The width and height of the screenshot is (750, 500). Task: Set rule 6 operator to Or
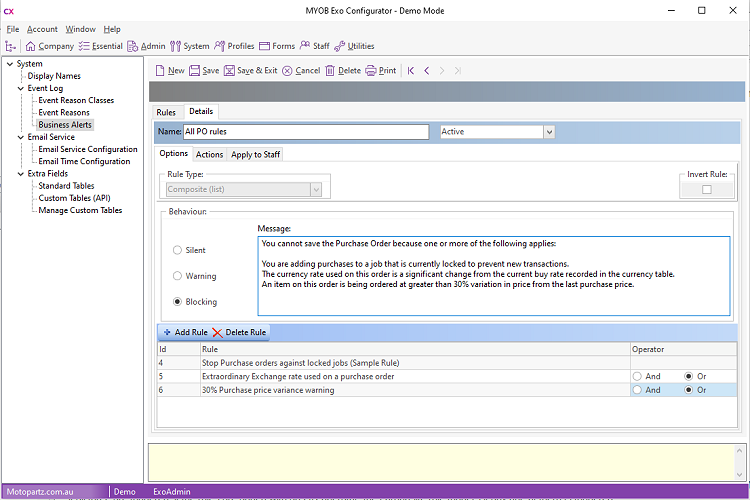pos(688,390)
